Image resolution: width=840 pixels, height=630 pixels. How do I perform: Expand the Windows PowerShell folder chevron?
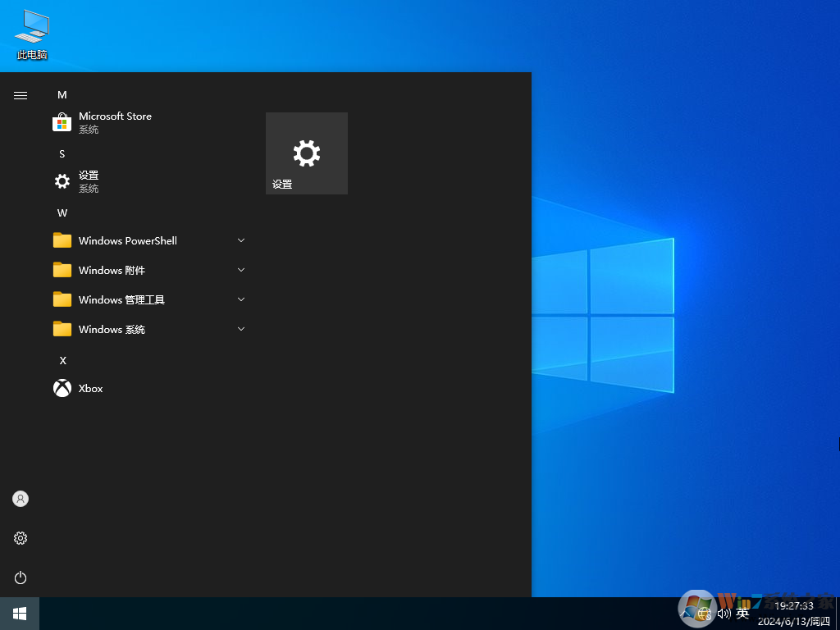point(241,240)
